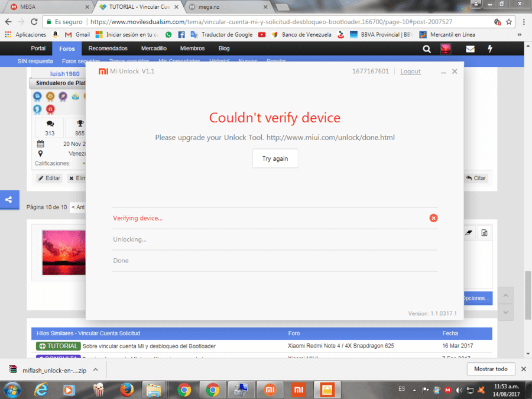Click the address bar URL field
This screenshot has width=532, height=399.
pos(271,22)
